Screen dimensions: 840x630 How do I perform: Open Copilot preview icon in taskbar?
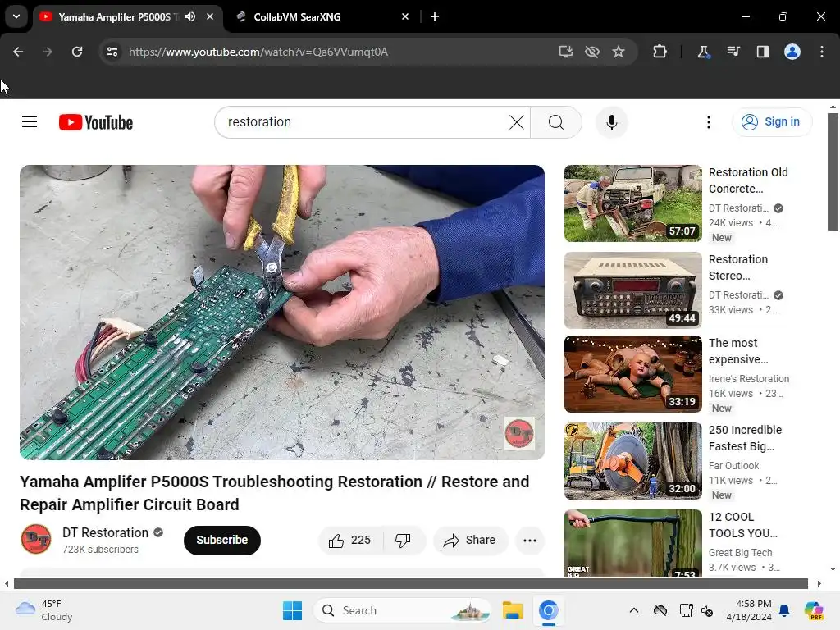click(x=814, y=610)
